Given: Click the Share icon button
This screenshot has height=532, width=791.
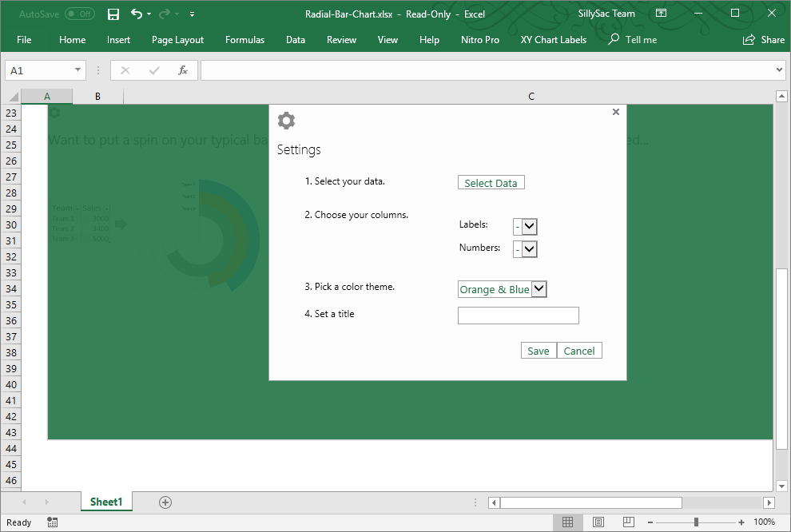Looking at the screenshot, I should (763, 40).
